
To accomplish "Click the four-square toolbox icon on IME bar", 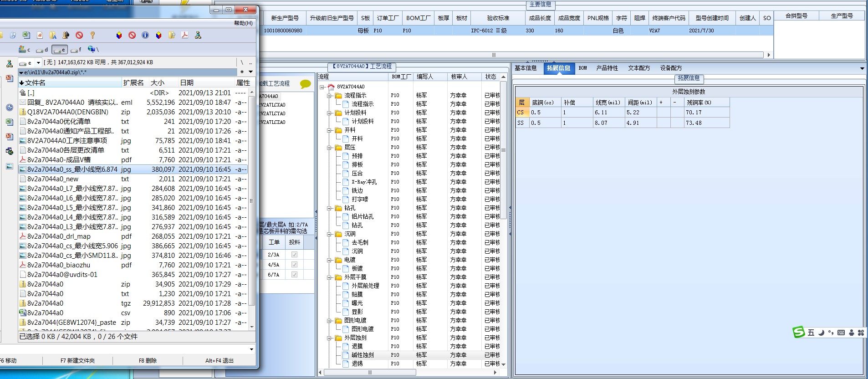I will click(861, 333).
